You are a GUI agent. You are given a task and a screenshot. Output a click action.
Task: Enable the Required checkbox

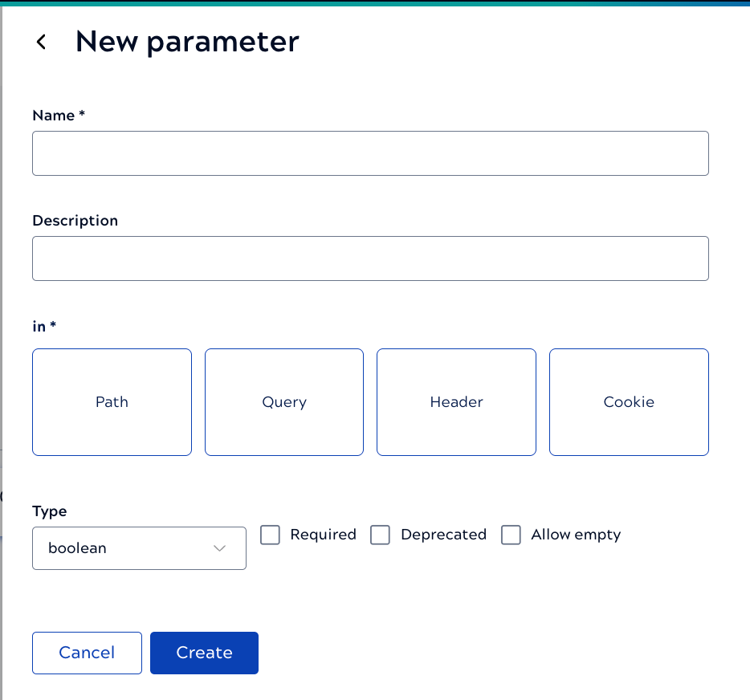pos(271,535)
